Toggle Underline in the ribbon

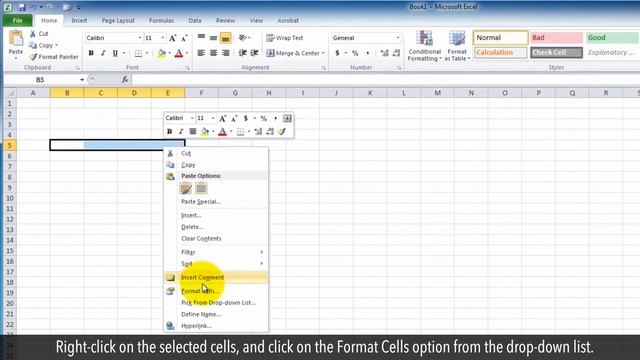click(x=115, y=53)
